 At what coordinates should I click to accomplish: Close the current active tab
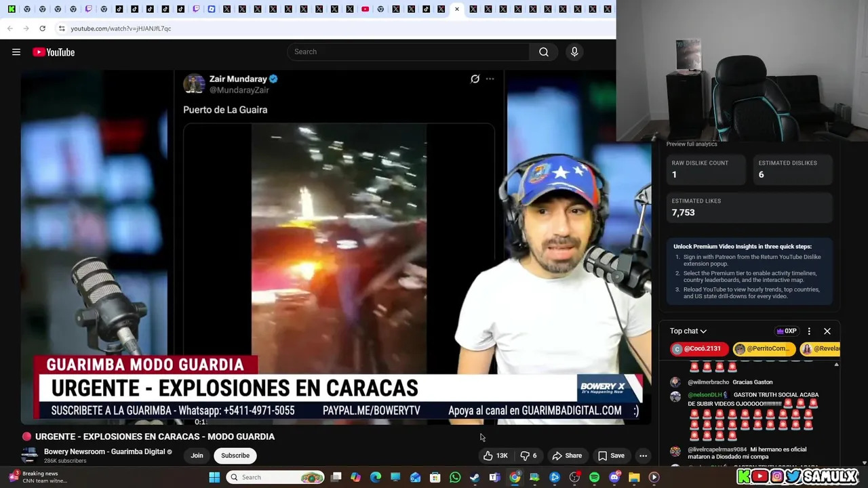point(456,9)
